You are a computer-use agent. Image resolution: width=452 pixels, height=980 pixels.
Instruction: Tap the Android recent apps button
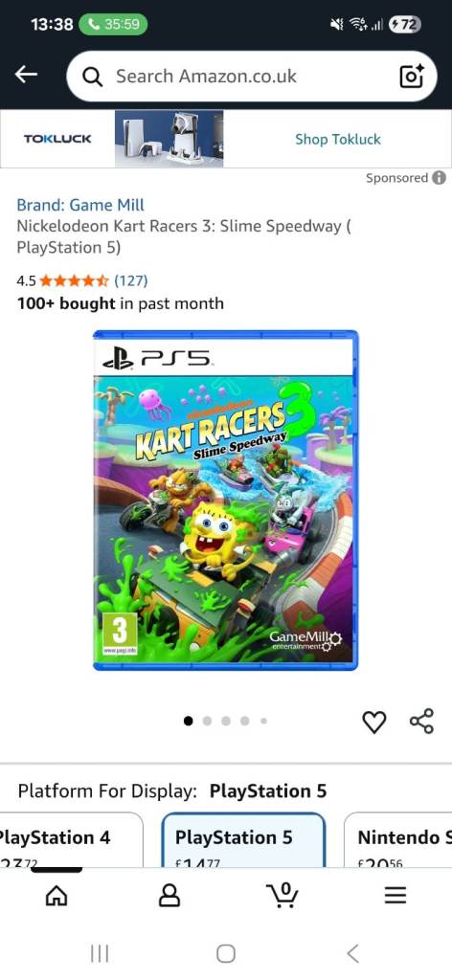[x=100, y=954]
